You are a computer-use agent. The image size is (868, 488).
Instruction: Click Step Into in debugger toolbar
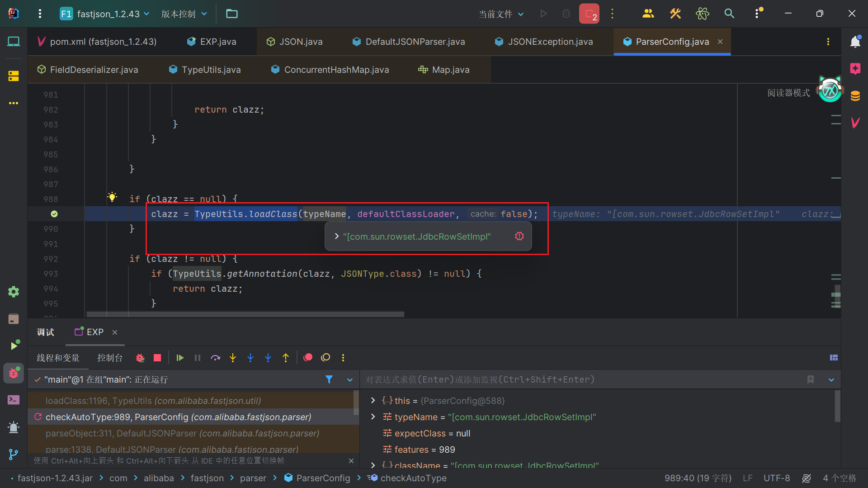pos(233,358)
